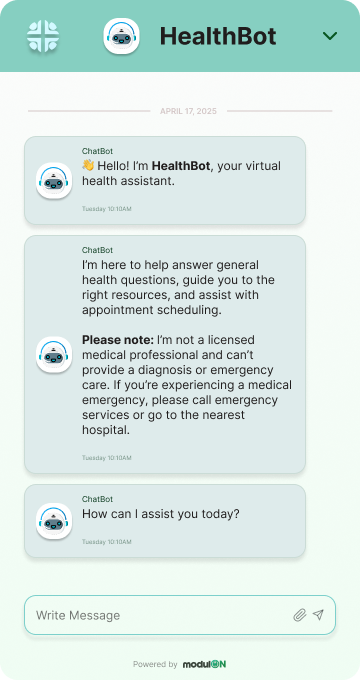Click the Powered by footer text
Viewport: 360px width, 680px height.
click(155, 664)
